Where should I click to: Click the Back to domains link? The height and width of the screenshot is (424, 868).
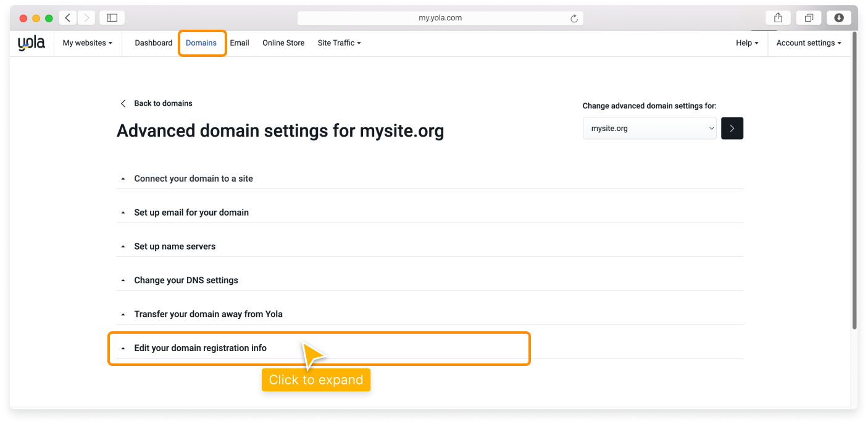point(163,104)
